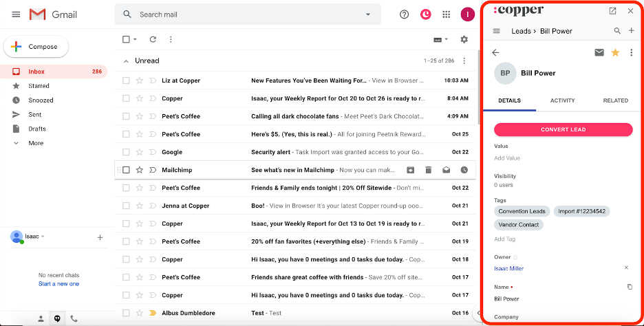Click the Add Value field
Image resolution: width=644 pixels, height=326 pixels.
coord(507,158)
